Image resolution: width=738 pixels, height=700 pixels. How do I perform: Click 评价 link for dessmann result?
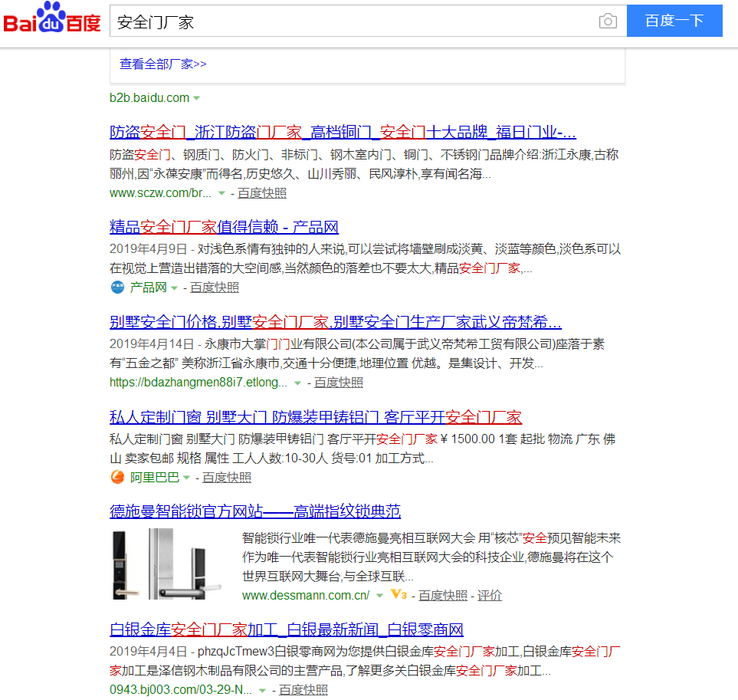(x=490, y=596)
